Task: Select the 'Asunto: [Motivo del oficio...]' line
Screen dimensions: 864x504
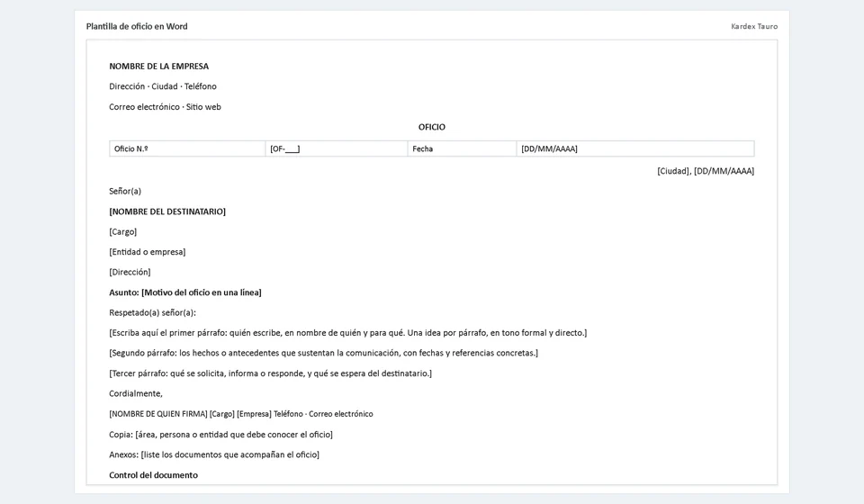Action: [x=185, y=292]
